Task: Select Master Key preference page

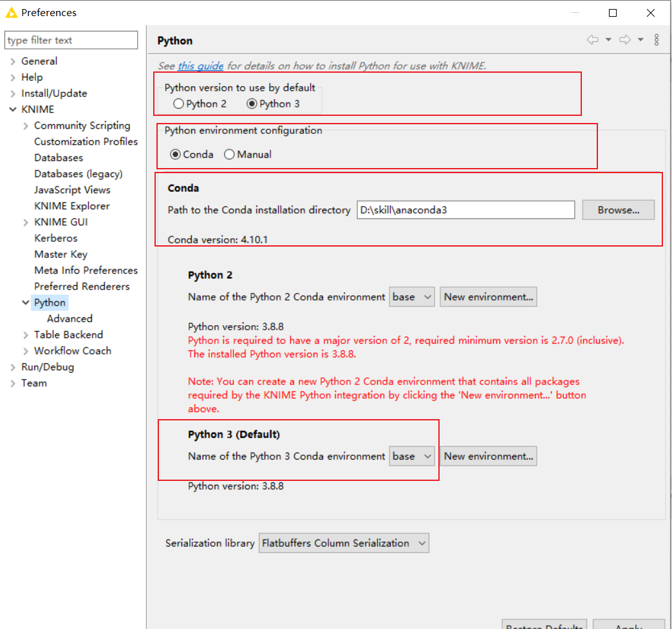Action: click(61, 254)
